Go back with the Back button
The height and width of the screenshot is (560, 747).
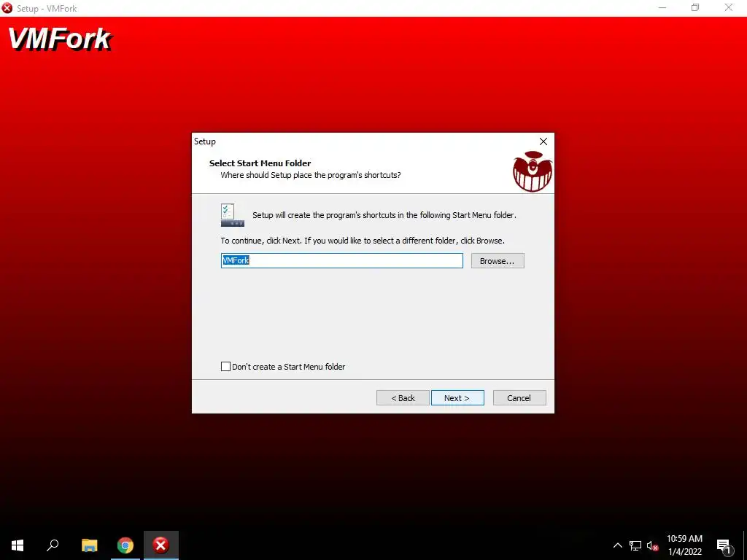tap(403, 397)
